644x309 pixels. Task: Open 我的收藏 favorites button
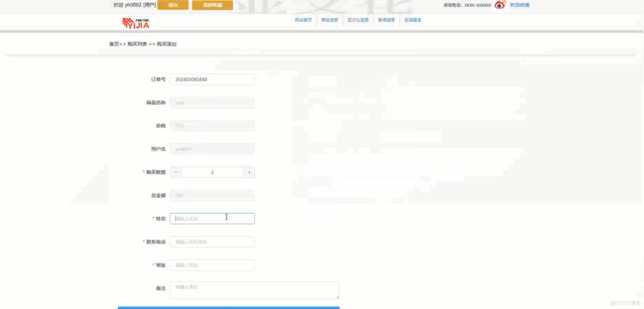212,5
